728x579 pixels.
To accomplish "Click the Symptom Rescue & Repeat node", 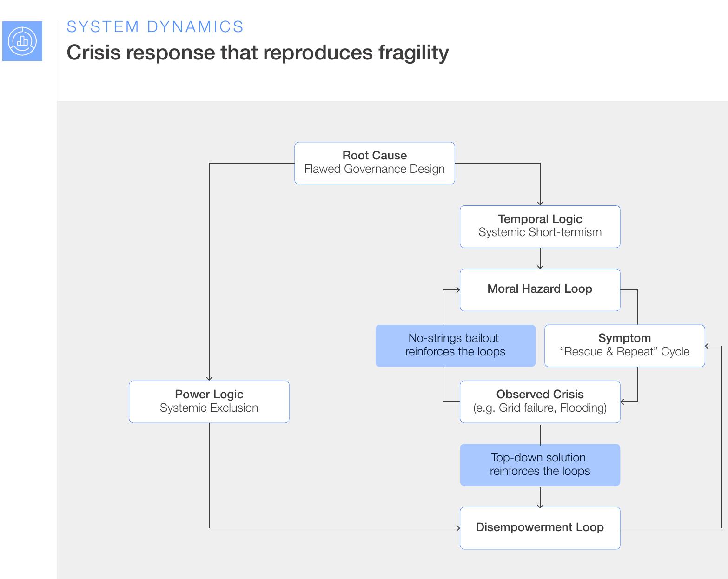I will coord(625,346).
